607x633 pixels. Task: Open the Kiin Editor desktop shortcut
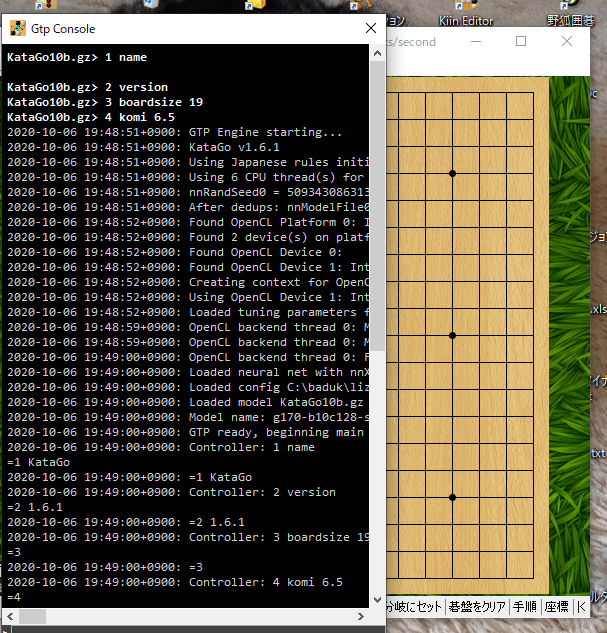[x=466, y=13]
